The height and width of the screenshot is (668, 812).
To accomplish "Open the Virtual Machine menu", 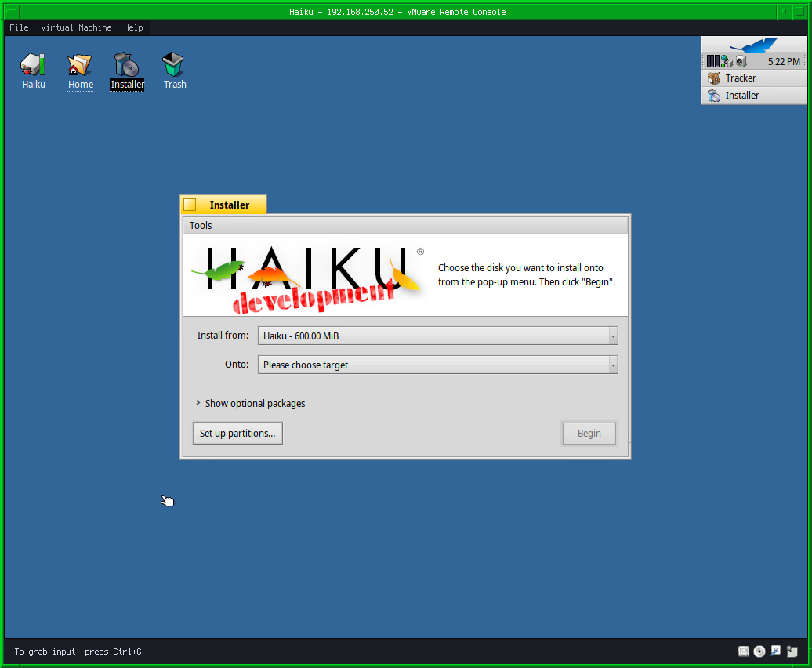I will click(76, 27).
